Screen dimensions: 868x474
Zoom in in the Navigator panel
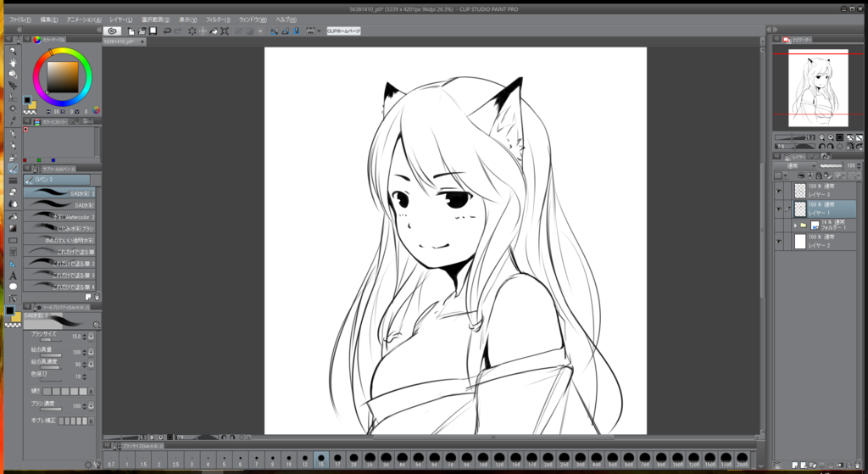coord(831,137)
